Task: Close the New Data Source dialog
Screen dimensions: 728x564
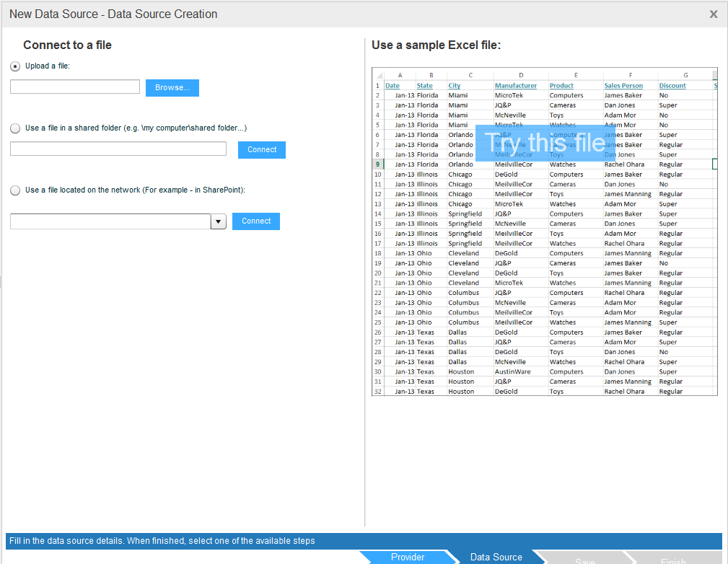Action: pos(713,14)
